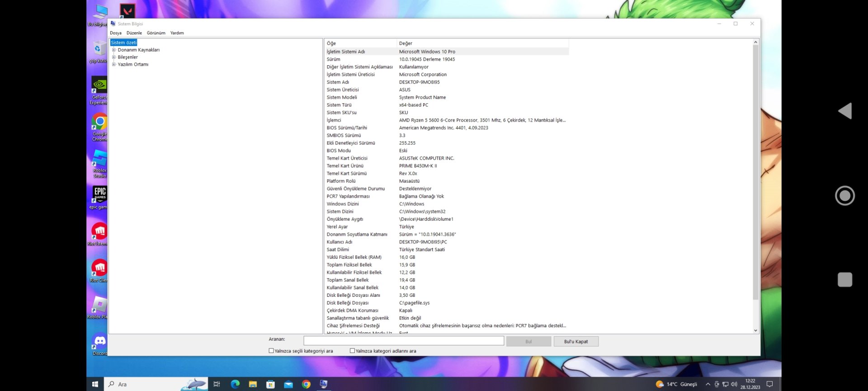
Task: Launch the Discord desktop shortcut
Action: (99, 344)
